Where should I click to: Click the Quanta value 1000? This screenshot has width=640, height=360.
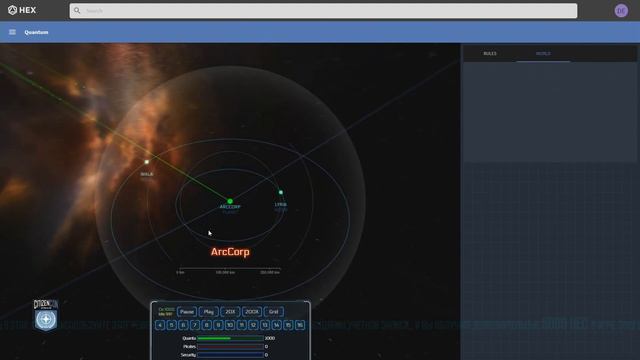pyautogui.click(x=269, y=338)
